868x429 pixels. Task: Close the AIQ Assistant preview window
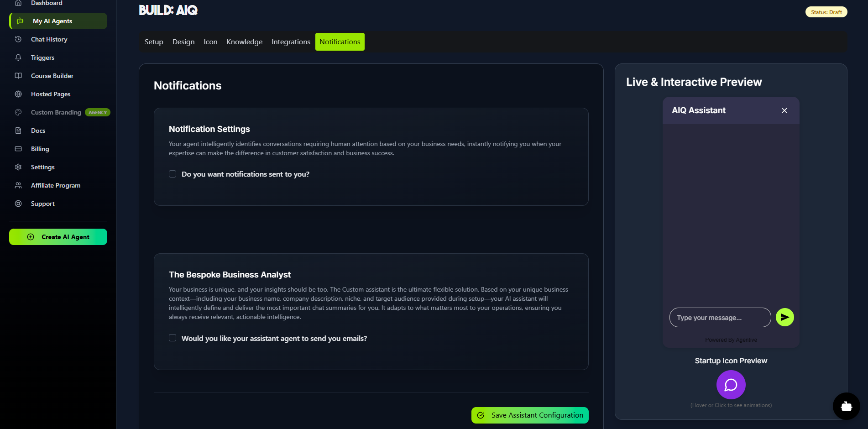pyautogui.click(x=784, y=110)
